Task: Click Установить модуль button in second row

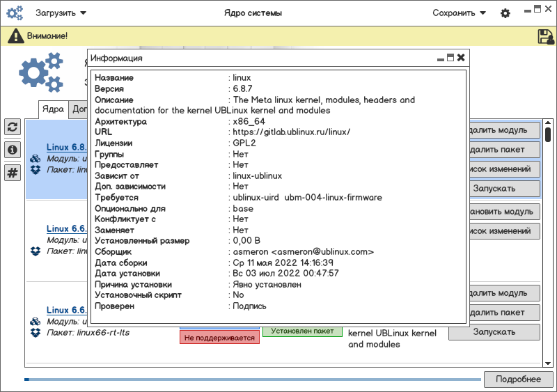Action: coord(505,212)
